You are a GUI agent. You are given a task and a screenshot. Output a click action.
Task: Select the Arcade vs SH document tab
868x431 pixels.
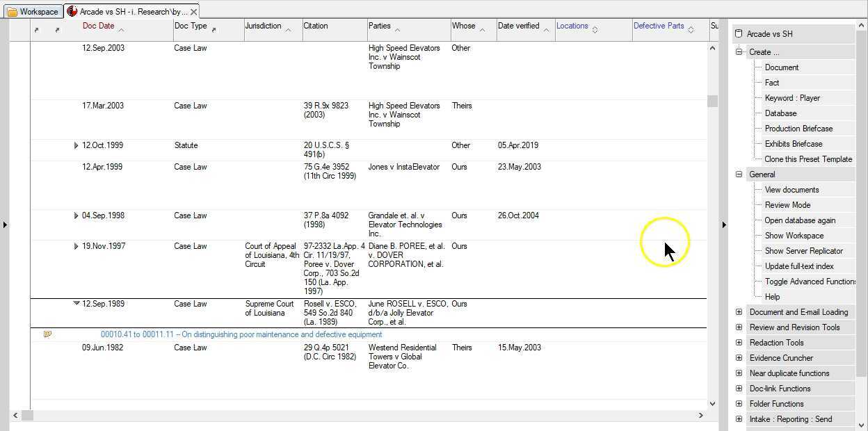[132, 12]
